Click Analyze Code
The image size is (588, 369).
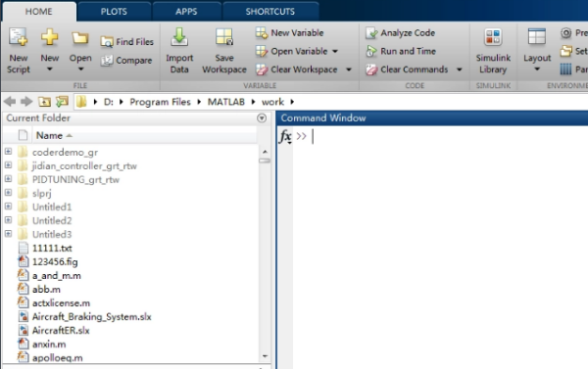(400, 33)
